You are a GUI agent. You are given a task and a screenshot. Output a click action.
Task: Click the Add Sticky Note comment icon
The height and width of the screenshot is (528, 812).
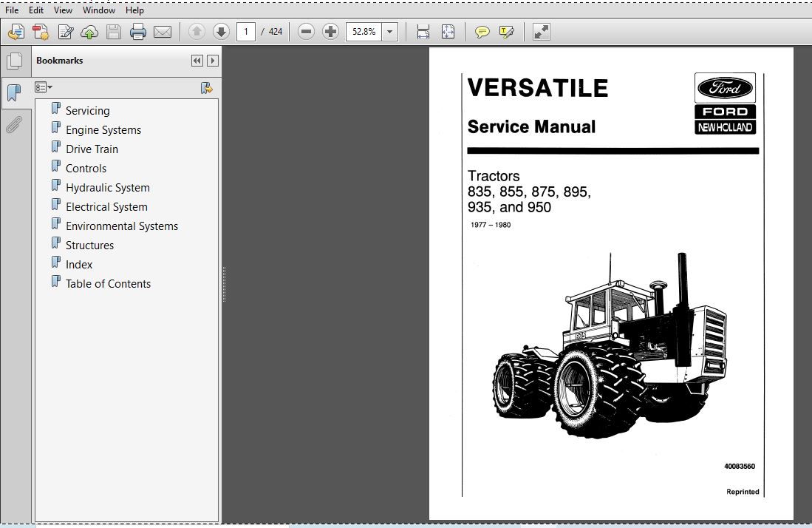[482, 32]
